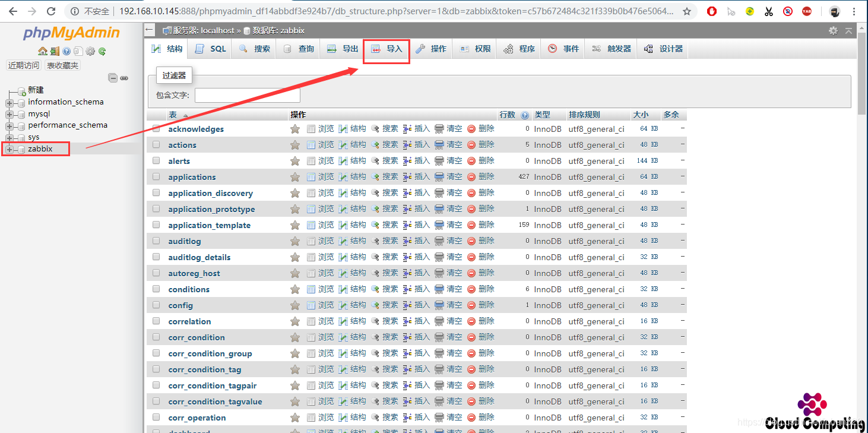Collapse all navigation tree items icon
868x433 pixels.
(113, 78)
